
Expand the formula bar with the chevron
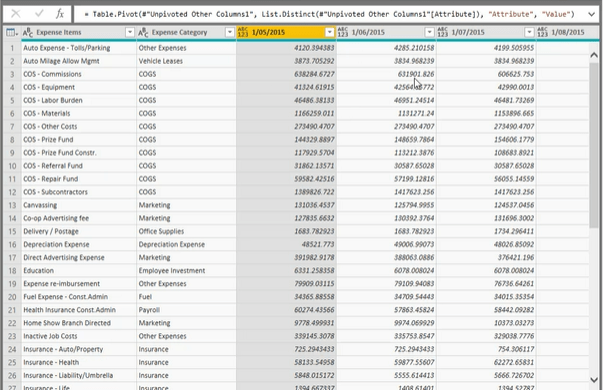click(x=591, y=15)
